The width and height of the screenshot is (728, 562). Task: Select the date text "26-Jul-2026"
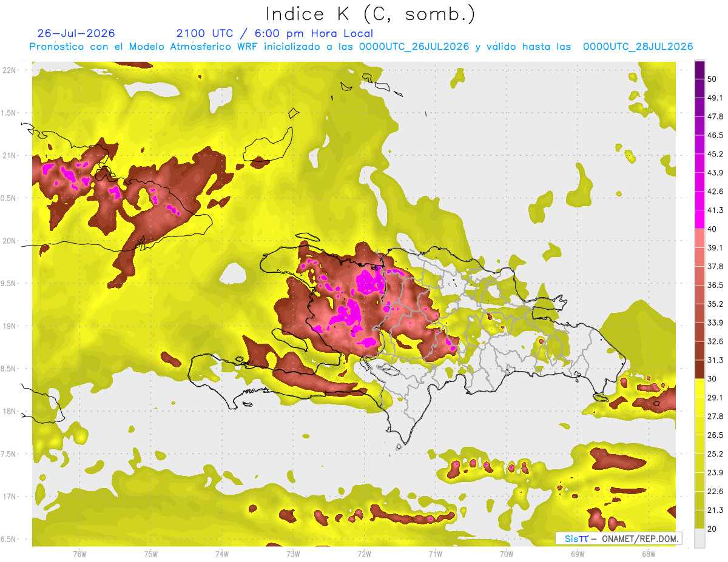click(x=76, y=33)
